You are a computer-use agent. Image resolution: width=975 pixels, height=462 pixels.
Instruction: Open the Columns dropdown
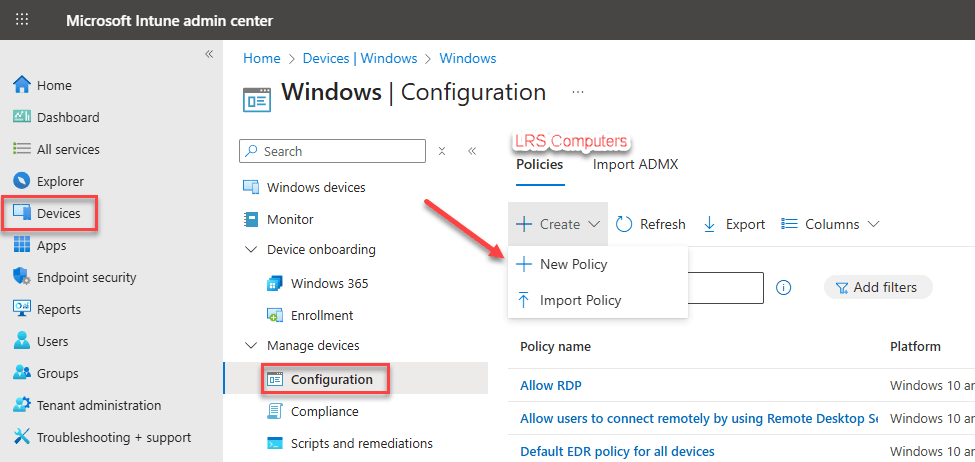click(x=830, y=224)
